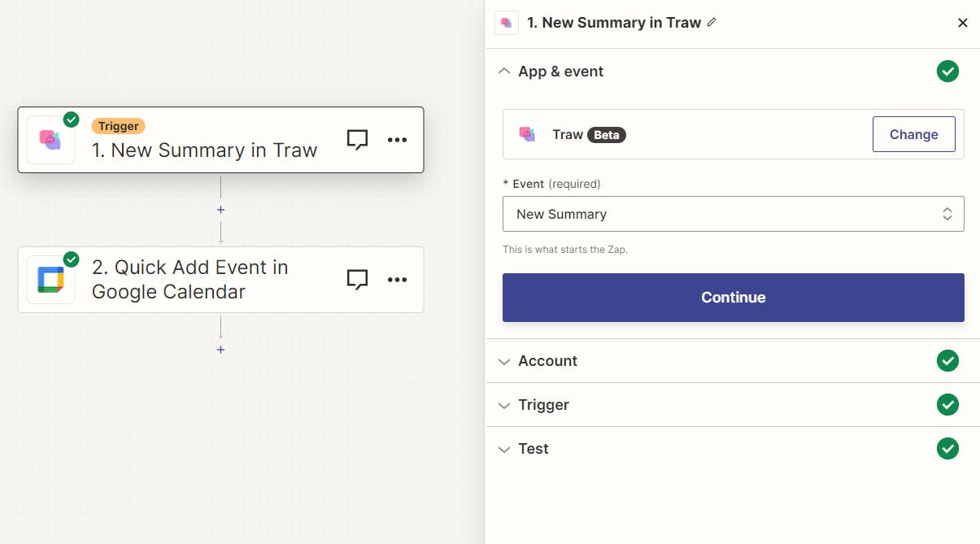The image size is (980, 544).
Task: Open comment bubble on the Google Calendar step
Action: (357, 280)
